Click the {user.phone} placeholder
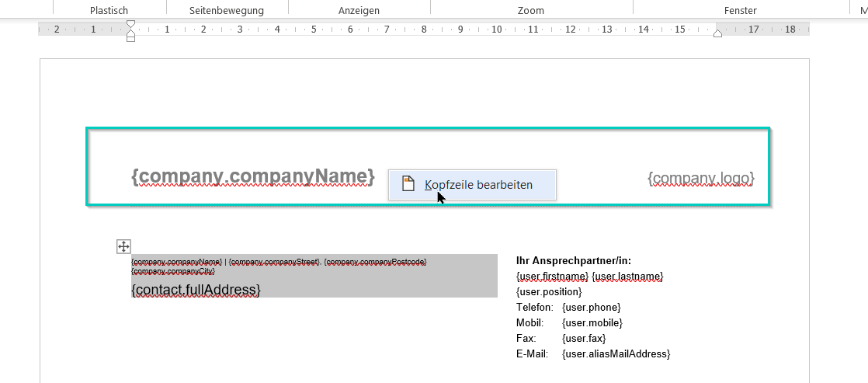868x383 pixels. 591,307
